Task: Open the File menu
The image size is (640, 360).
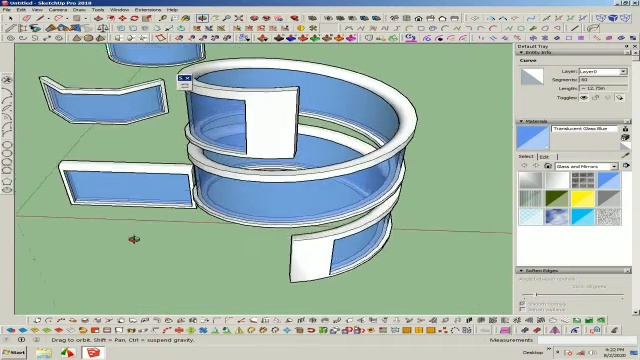Action: [x=7, y=9]
